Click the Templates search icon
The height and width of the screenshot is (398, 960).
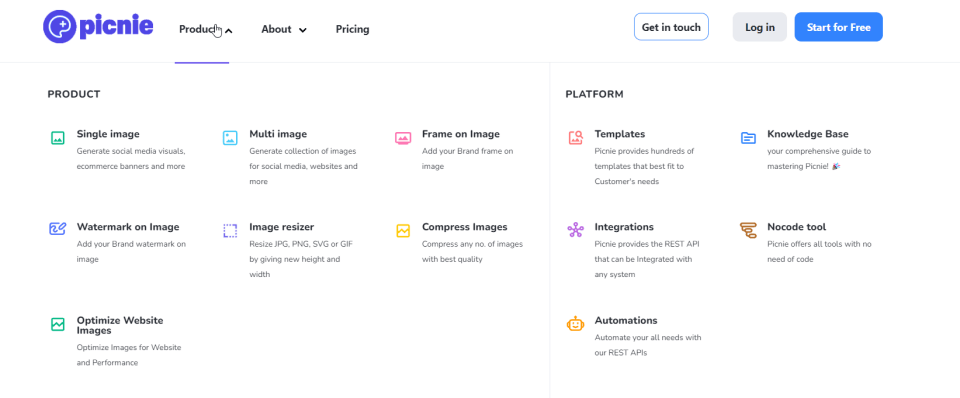pos(576,138)
